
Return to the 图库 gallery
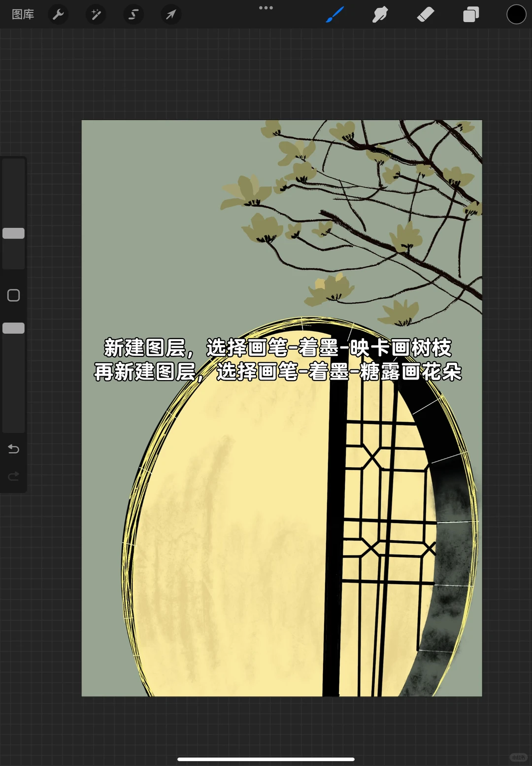point(23,14)
